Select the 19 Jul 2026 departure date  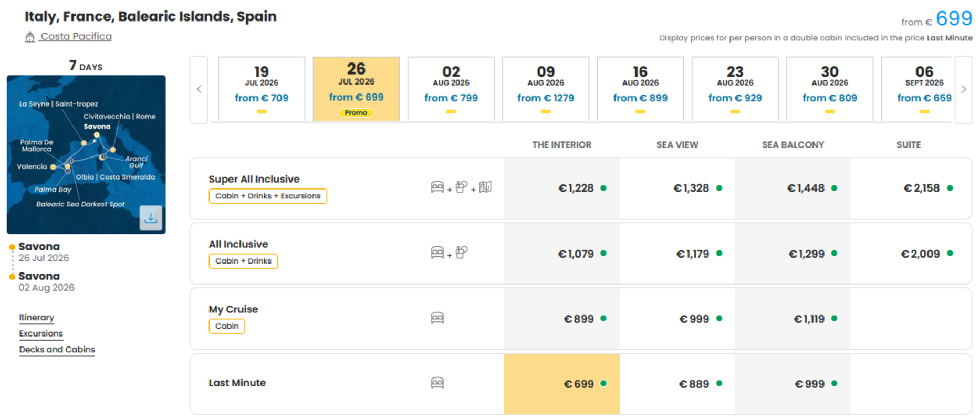click(262, 89)
